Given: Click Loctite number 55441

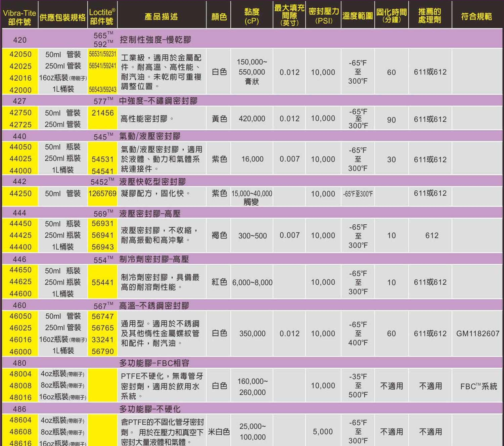Looking at the screenshot, I should click(x=103, y=282).
